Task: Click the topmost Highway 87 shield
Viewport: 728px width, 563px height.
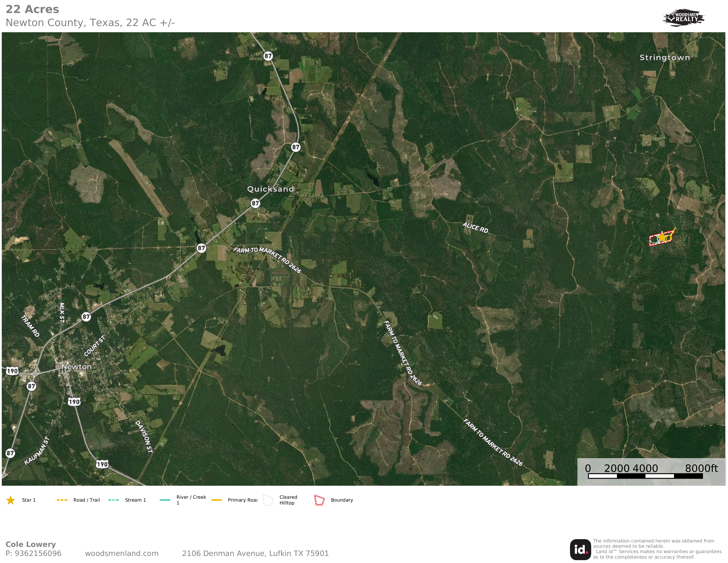Action: click(x=268, y=56)
